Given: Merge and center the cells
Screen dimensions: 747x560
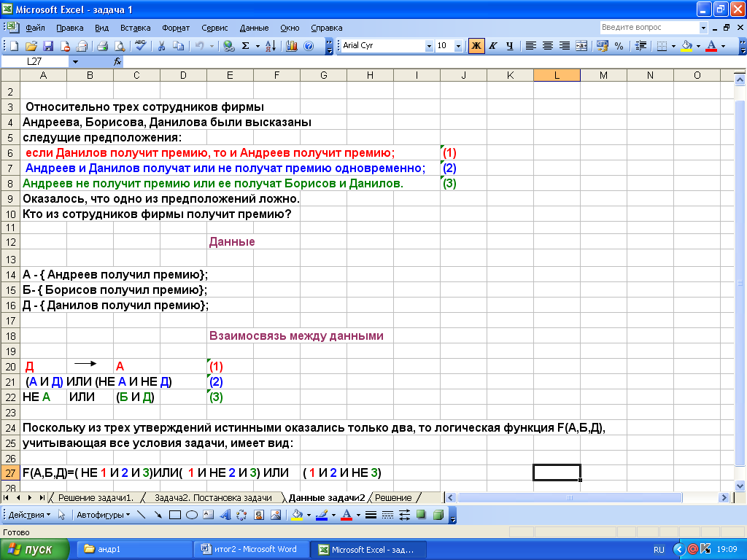Looking at the screenshot, I should tap(581, 46).
